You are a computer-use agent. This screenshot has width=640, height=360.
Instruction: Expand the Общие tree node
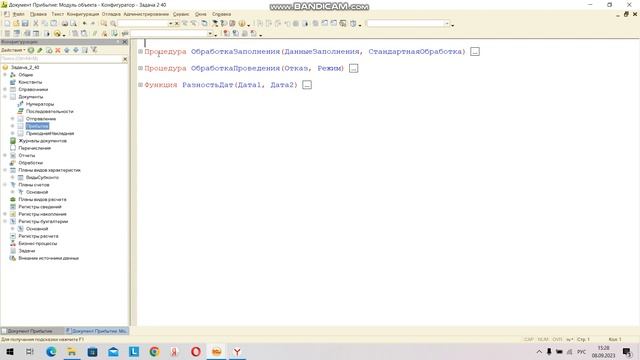click(x=5, y=75)
